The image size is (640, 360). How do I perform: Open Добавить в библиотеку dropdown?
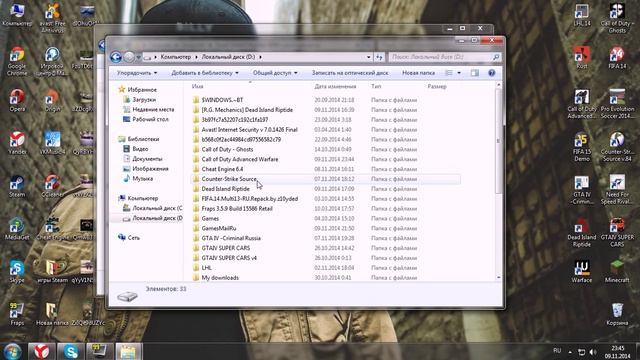(x=205, y=73)
